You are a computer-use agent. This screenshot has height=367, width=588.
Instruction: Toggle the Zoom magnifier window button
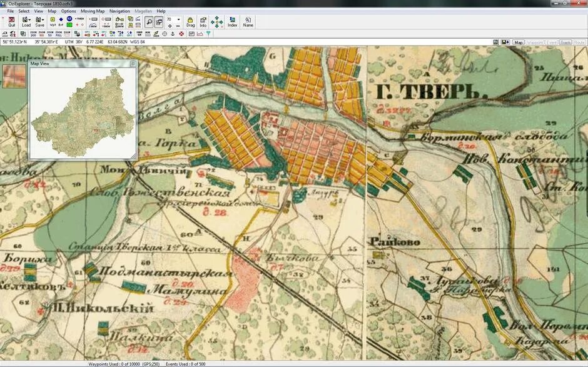point(149,22)
